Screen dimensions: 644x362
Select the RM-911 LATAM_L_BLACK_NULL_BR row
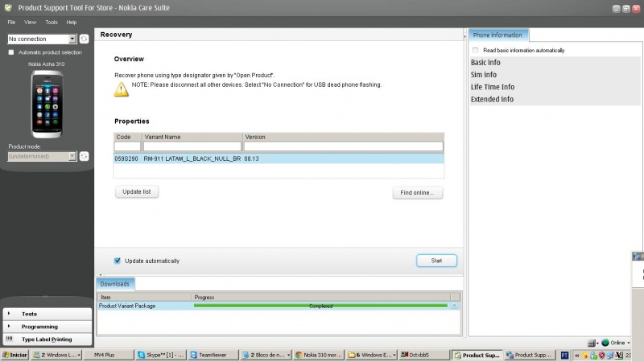(279, 158)
